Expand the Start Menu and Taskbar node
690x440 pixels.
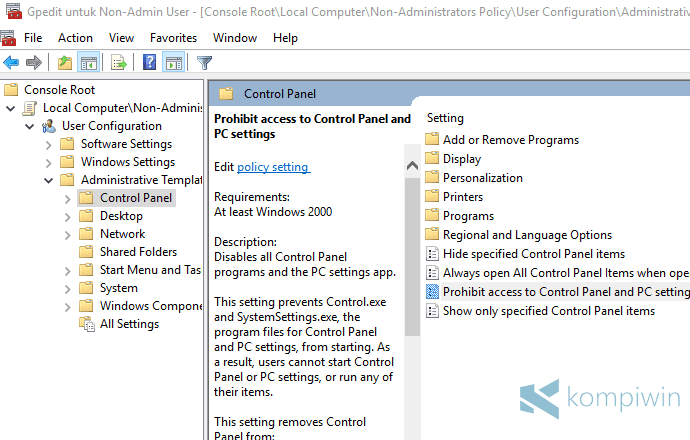67,271
